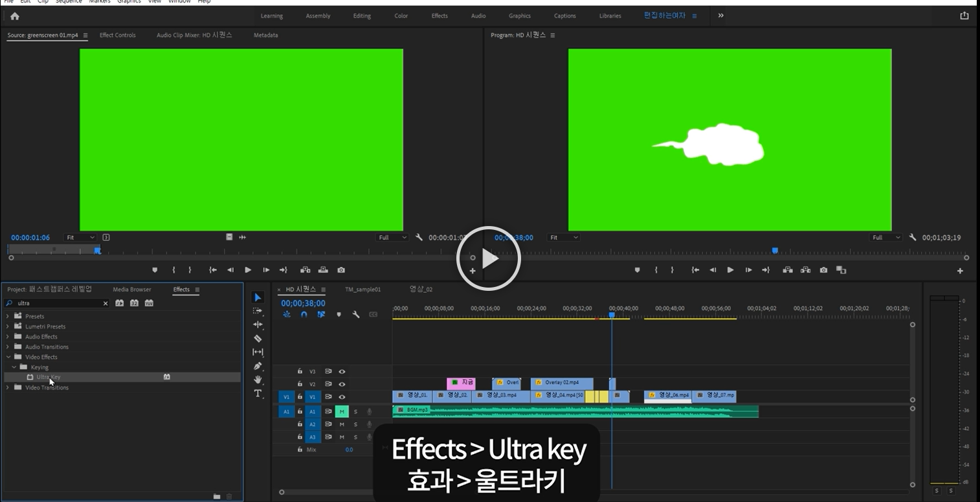
Task: Collapse the Keying folder
Action: tap(14, 367)
